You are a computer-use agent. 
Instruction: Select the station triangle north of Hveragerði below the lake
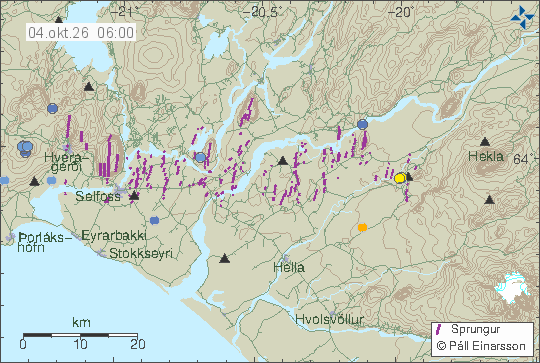coord(89,86)
